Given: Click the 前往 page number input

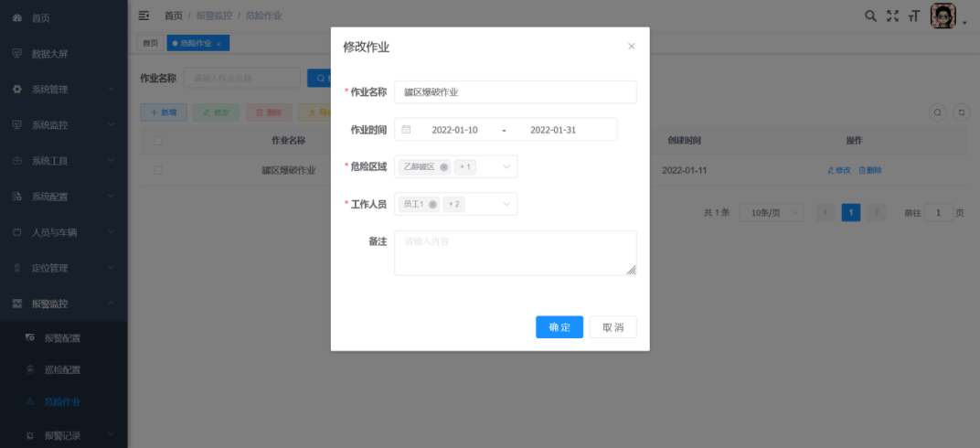Looking at the screenshot, I should click(x=938, y=212).
